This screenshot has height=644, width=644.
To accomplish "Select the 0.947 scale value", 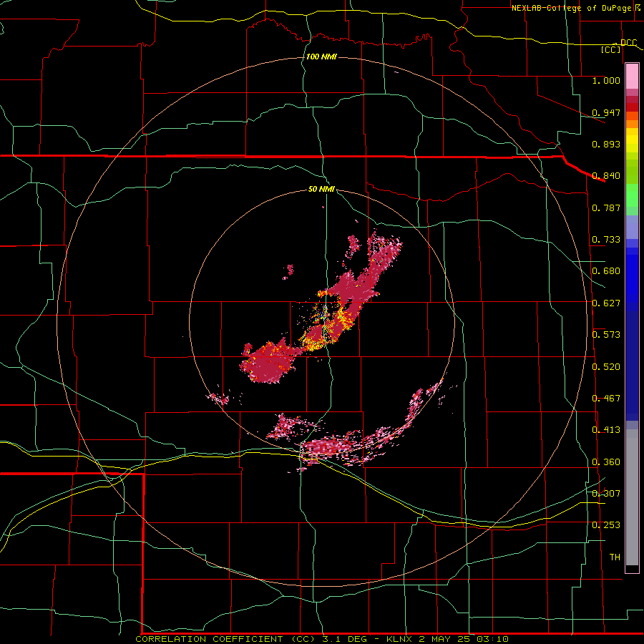I will (606, 112).
